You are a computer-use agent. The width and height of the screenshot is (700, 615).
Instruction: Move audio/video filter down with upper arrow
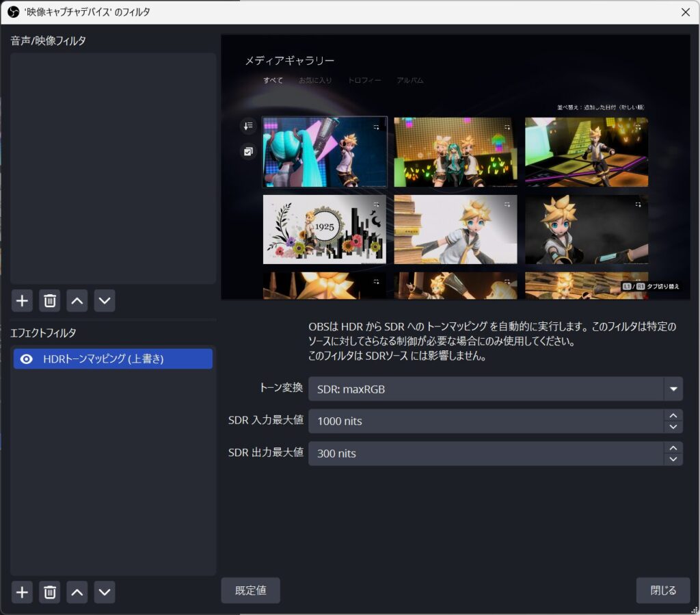coord(104,300)
